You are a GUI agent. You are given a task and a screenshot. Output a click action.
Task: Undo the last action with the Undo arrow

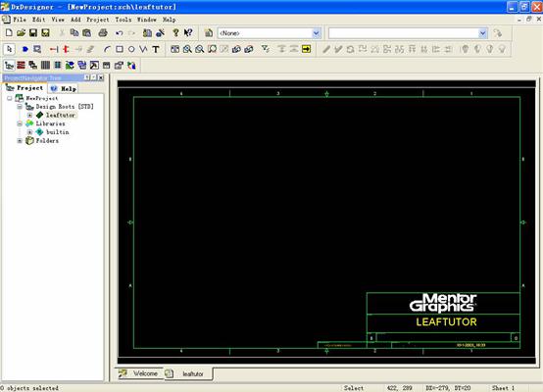pyautogui.click(x=120, y=33)
